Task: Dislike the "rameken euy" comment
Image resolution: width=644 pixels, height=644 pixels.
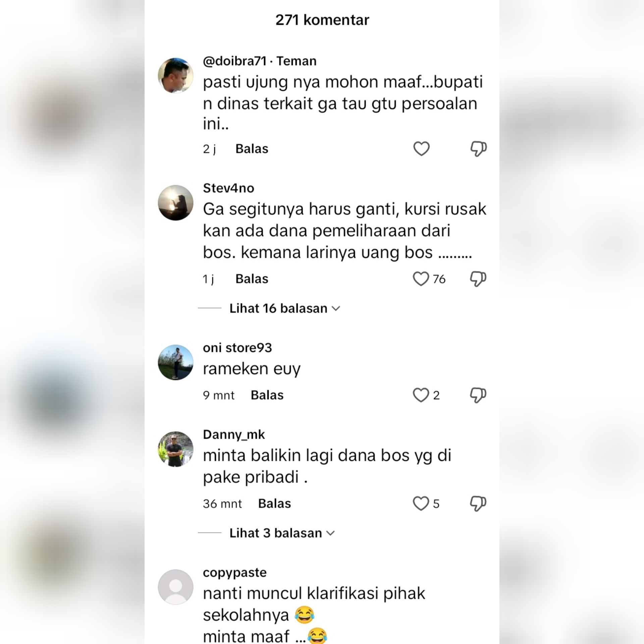Action: 478,395
